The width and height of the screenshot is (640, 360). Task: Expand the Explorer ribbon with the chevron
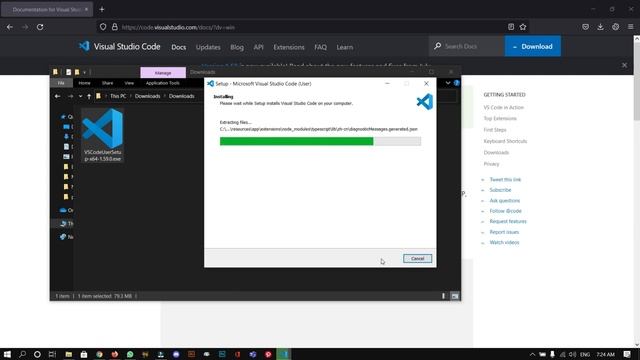coord(448,83)
